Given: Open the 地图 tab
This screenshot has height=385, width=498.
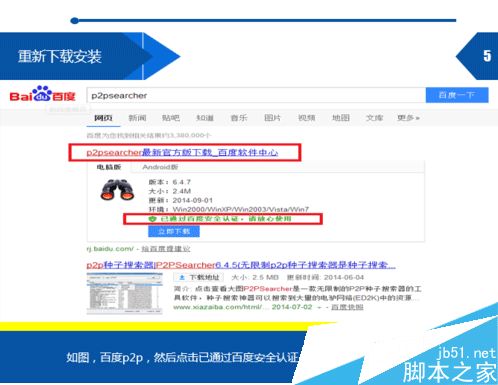Looking at the screenshot, I should [x=341, y=118].
